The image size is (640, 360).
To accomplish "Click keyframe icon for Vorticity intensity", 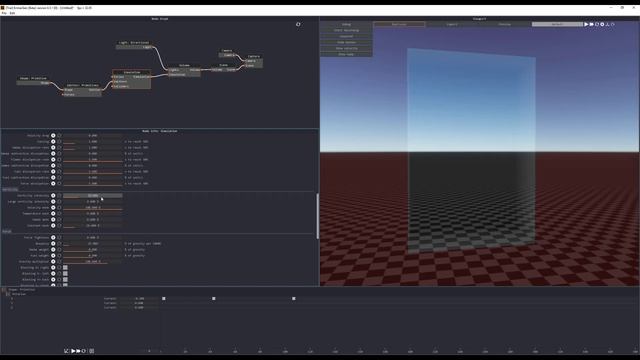I will tap(53, 196).
